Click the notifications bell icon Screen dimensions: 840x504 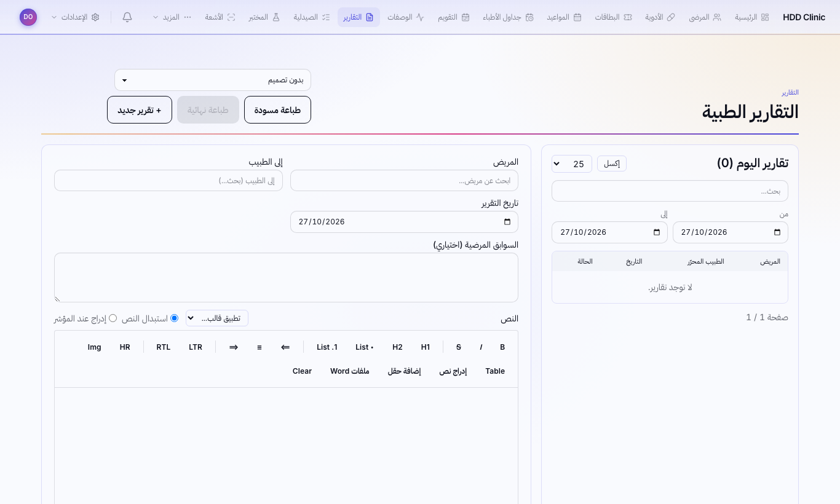[127, 17]
